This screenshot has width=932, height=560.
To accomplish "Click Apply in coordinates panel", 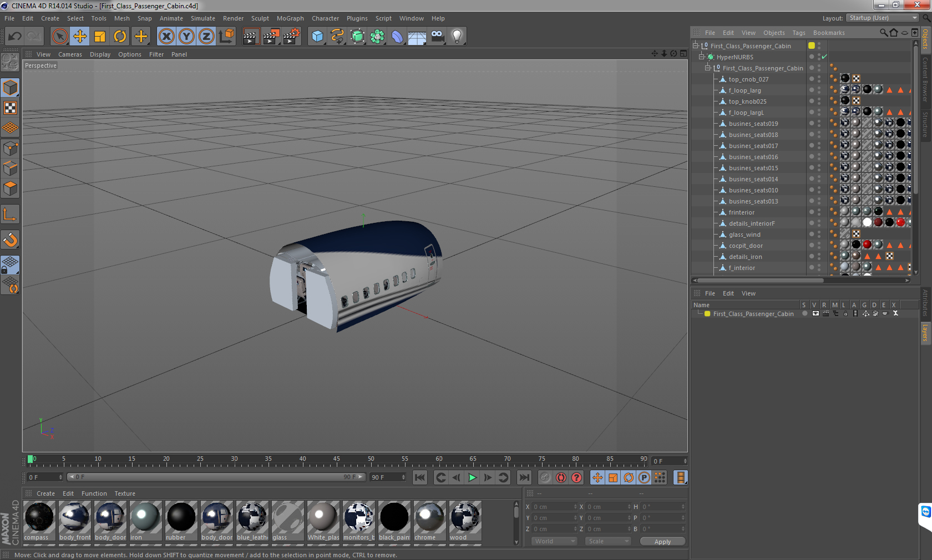I will pos(662,542).
